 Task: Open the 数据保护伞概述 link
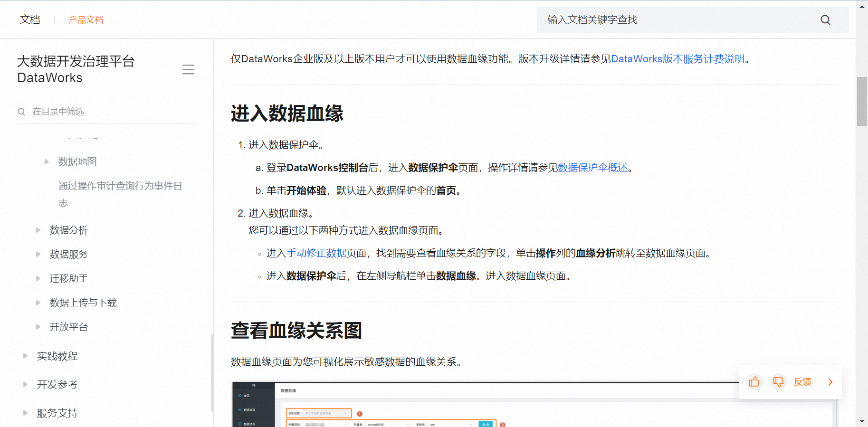(x=593, y=168)
